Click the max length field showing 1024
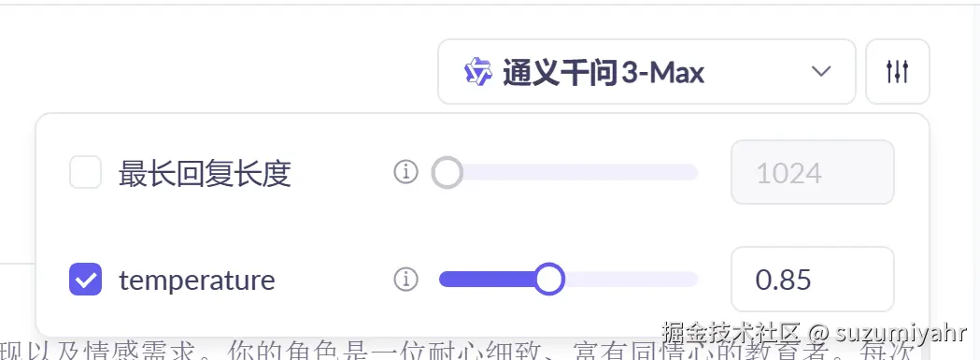 coord(813,172)
